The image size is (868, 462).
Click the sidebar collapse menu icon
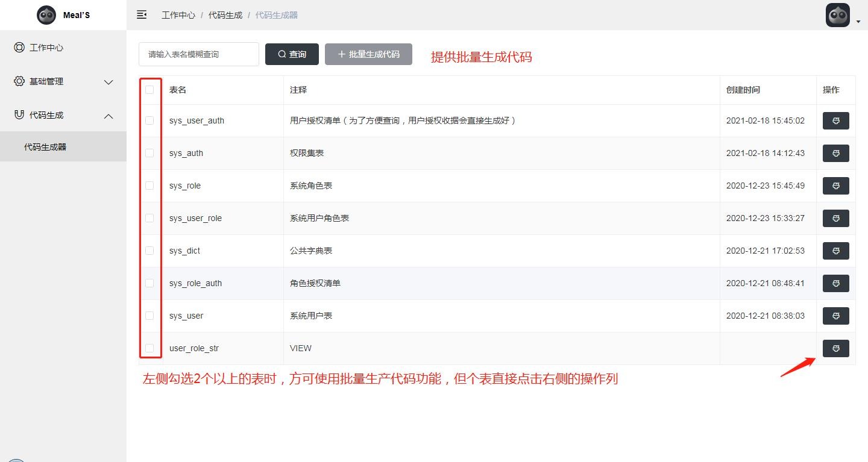coord(142,14)
